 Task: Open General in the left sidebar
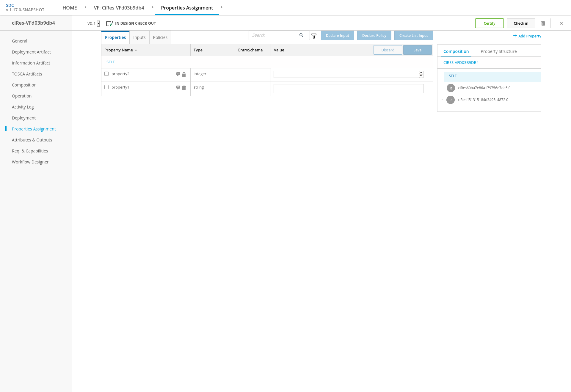pos(19,41)
